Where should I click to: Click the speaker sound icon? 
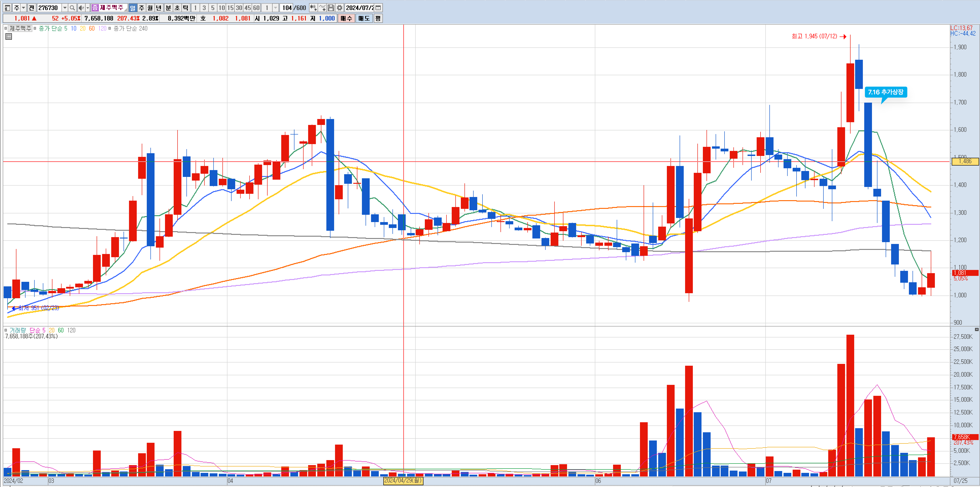click(x=81, y=8)
